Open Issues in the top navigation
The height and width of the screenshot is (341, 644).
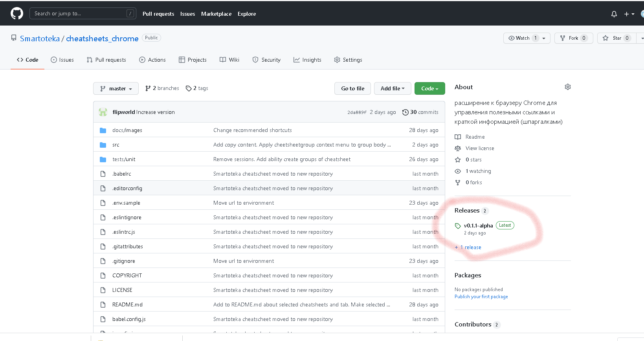point(187,14)
